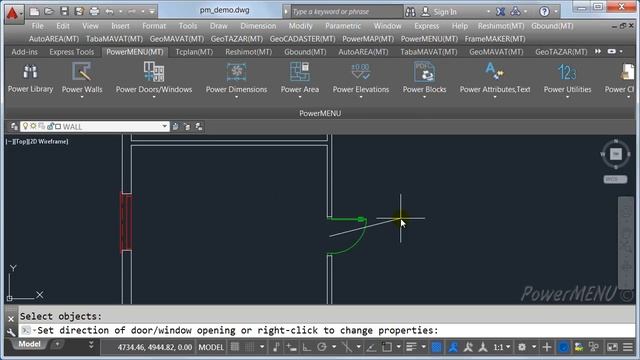640x360 pixels.
Task: Toggle ortho mode in status bar
Action: pyautogui.click(x=306, y=347)
